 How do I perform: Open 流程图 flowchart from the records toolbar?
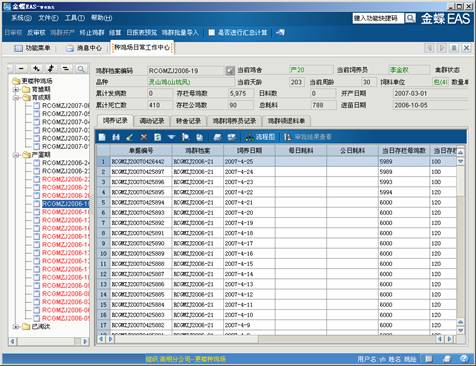click(x=260, y=137)
